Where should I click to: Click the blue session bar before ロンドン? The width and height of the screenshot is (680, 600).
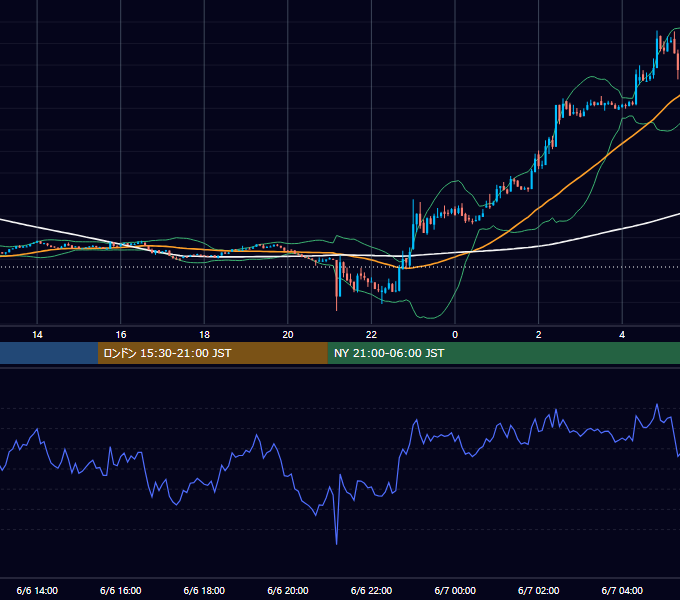point(49,353)
